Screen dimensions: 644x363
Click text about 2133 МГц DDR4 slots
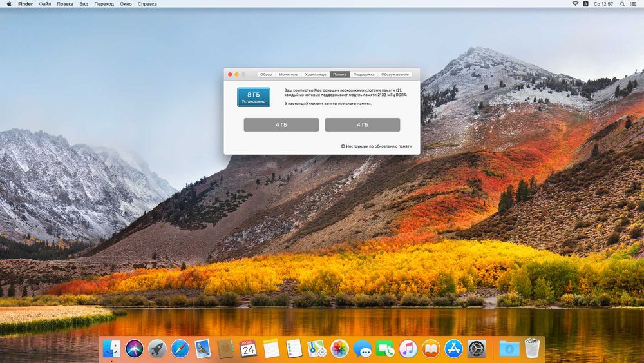[x=345, y=92]
